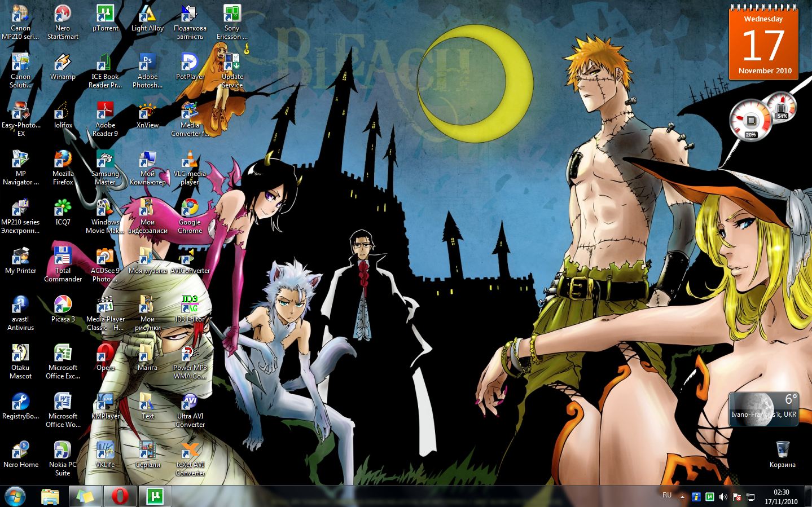Open the Canon MP210 series icon
This screenshot has width=812, height=507.
[x=20, y=23]
